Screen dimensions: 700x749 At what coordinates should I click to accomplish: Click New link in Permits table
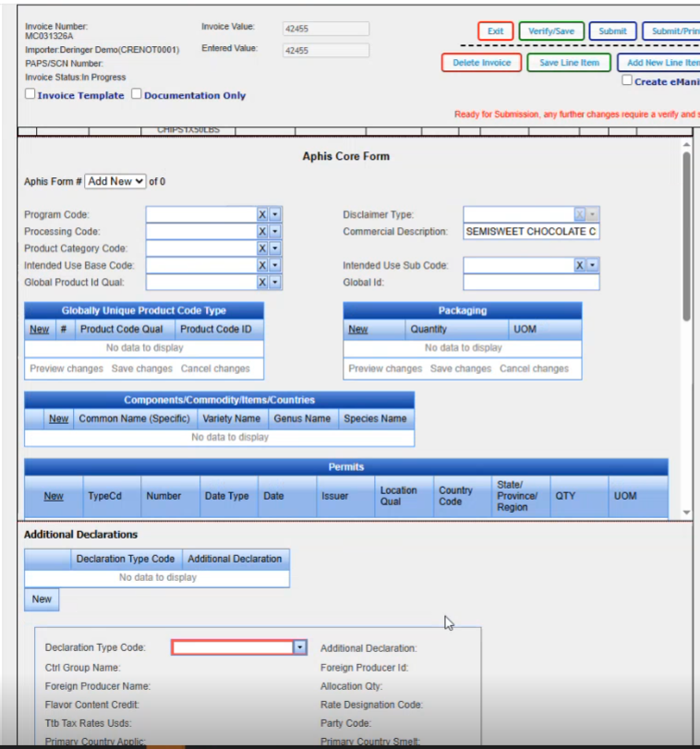point(54,496)
